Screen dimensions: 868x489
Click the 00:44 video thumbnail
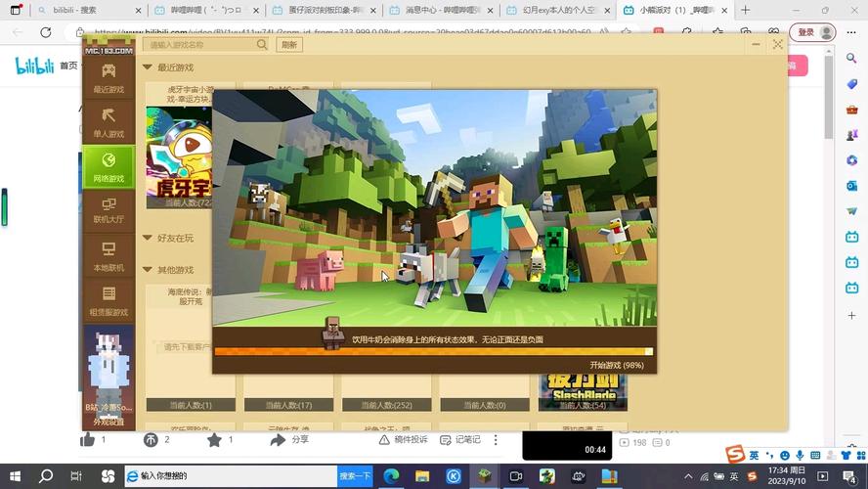tap(567, 446)
